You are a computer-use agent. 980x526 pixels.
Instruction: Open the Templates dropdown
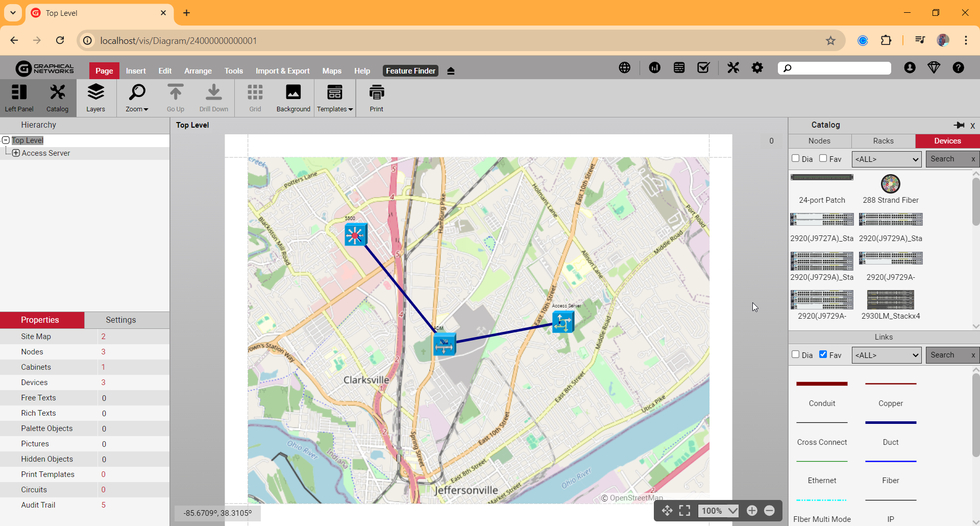tap(335, 98)
